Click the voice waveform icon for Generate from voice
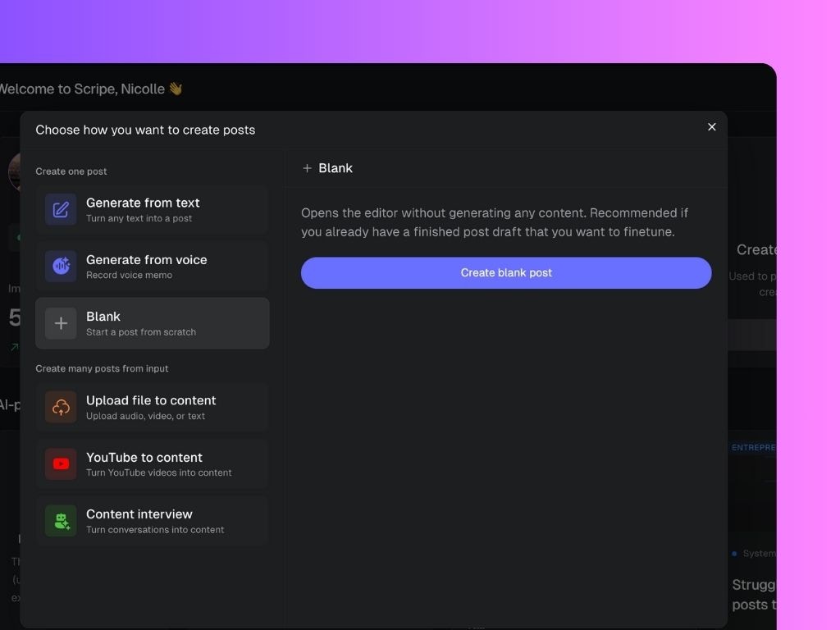The width and height of the screenshot is (840, 630). (x=61, y=267)
